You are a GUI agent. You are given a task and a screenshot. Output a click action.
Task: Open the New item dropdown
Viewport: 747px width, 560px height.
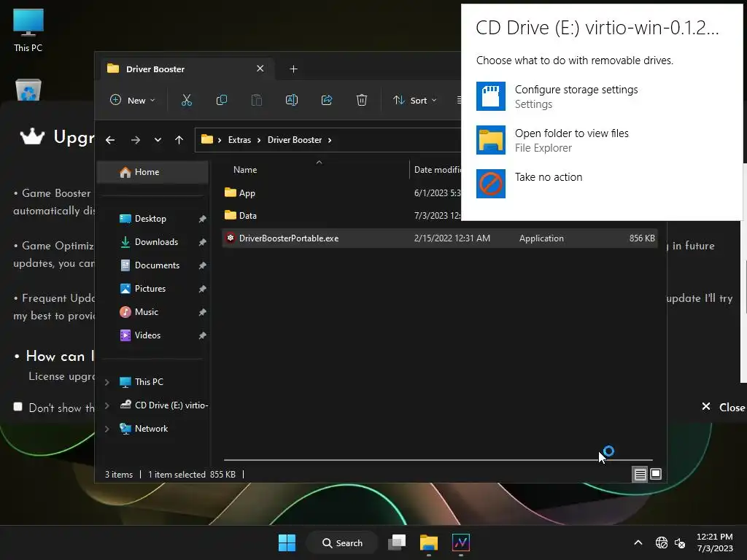133,100
